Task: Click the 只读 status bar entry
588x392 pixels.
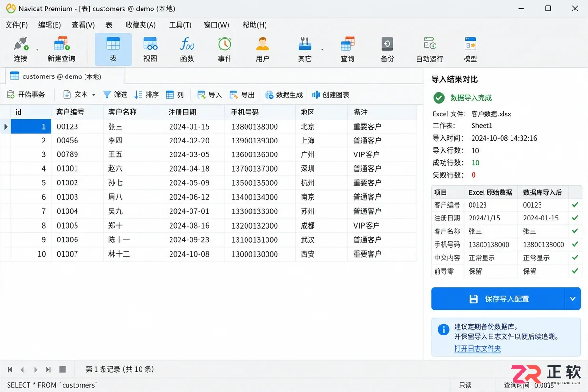Action: [465, 385]
